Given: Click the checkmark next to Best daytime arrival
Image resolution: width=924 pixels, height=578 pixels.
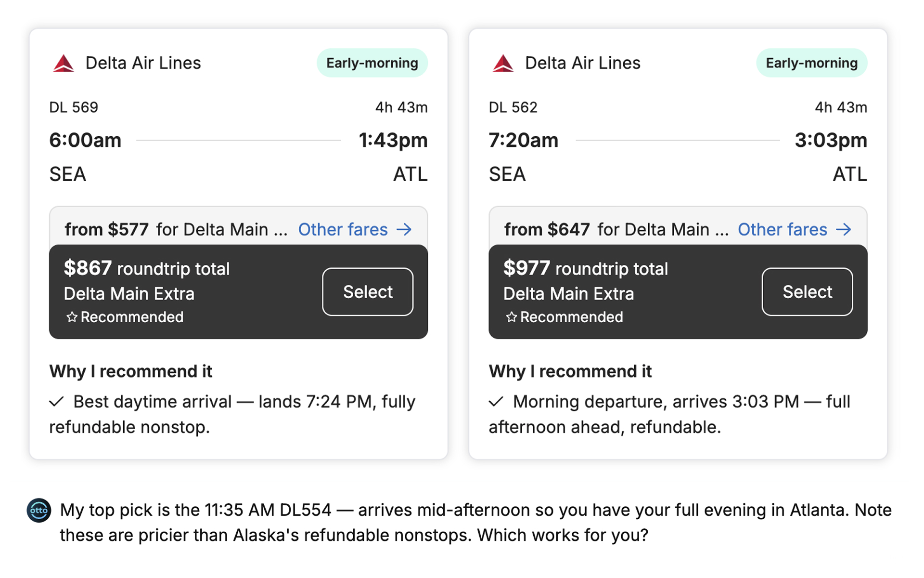Looking at the screenshot, I should (57, 401).
